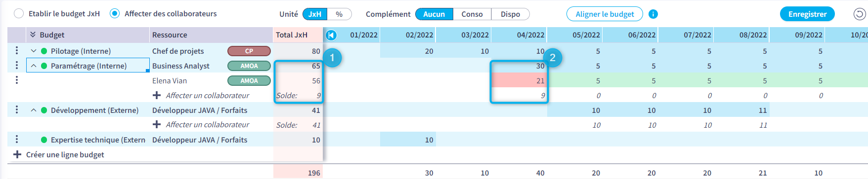Click Aligner le budget button
The width and height of the screenshot is (868, 179).
click(x=605, y=14)
